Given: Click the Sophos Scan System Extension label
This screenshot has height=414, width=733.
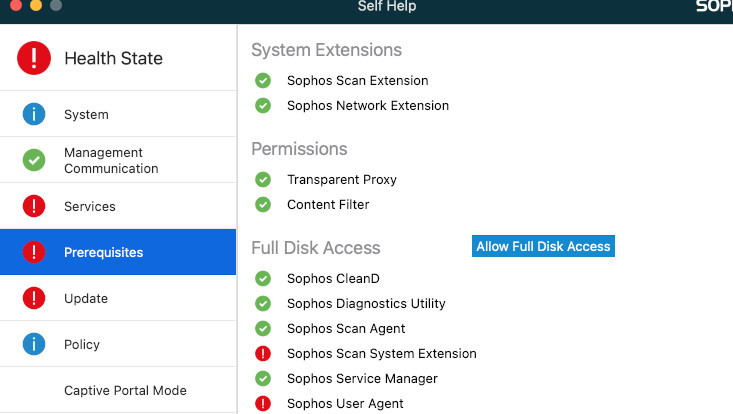Looking at the screenshot, I should point(382,354).
